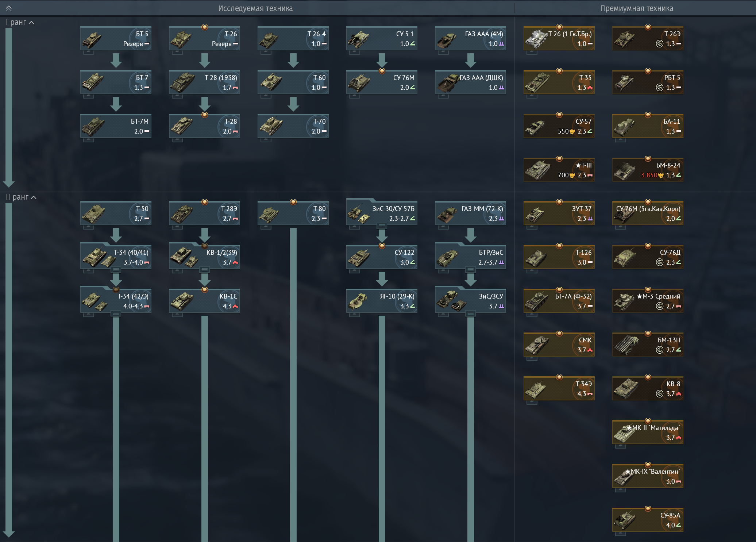This screenshot has width=756, height=542.
Task: Expand the БТР/ЗиС group list
Action: (x=471, y=270)
